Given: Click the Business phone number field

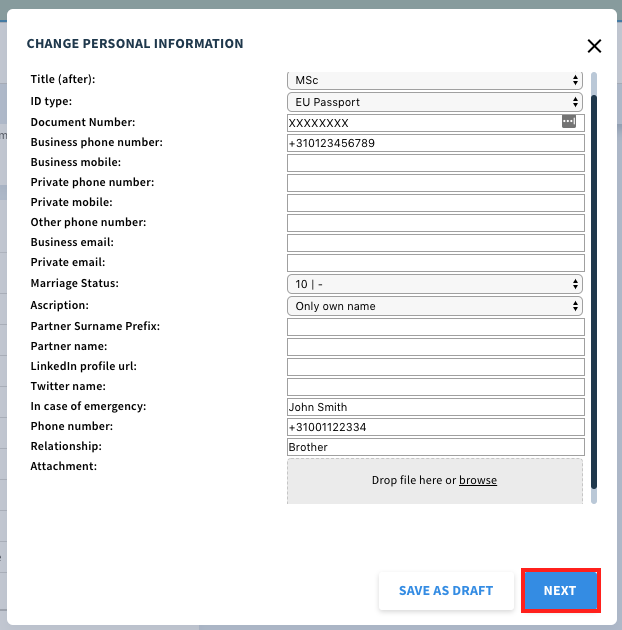Looking at the screenshot, I should [436, 143].
